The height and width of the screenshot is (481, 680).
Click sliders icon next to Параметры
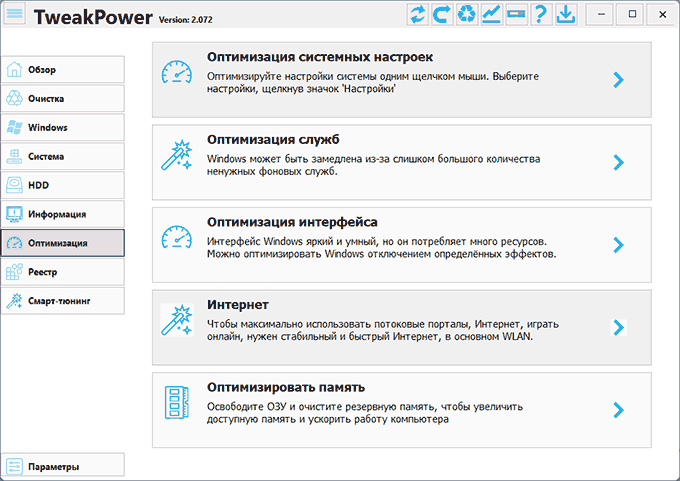[14, 467]
